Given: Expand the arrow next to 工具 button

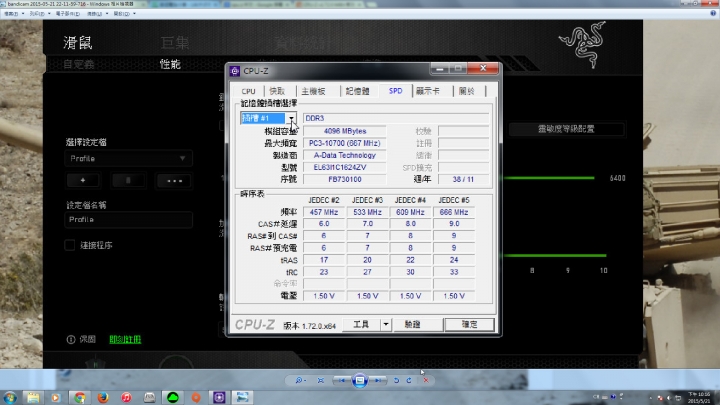Looking at the screenshot, I should (x=386, y=325).
